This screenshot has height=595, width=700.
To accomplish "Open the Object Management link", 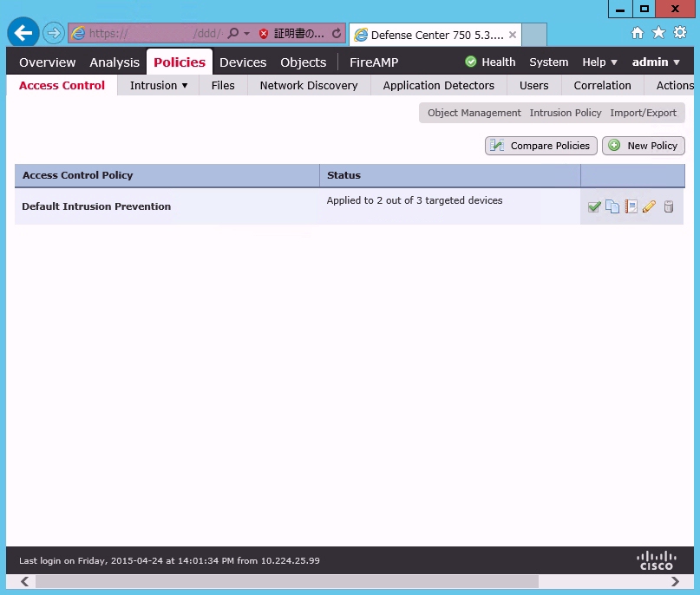I will click(x=474, y=113).
